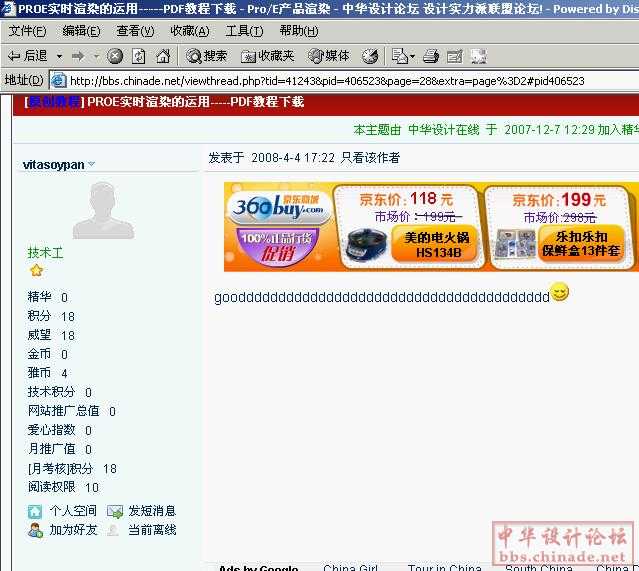Viewport: 639px width, 571px height.
Task: Click the Edit page toolbar icon
Action: click(455, 56)
